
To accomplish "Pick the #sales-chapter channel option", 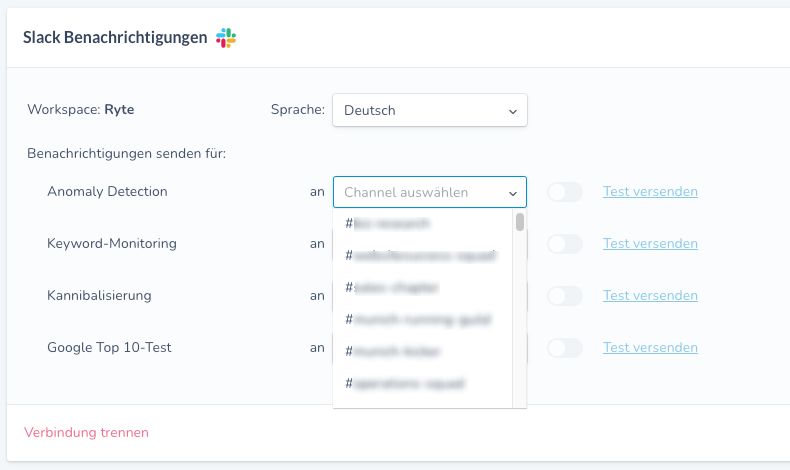I will coord(421,287).
